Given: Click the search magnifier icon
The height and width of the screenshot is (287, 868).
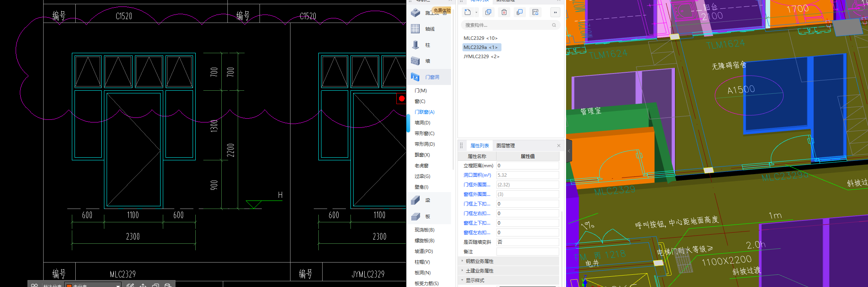Looking at the screenshot, I should pyautogui.click(x=554, y=25).
